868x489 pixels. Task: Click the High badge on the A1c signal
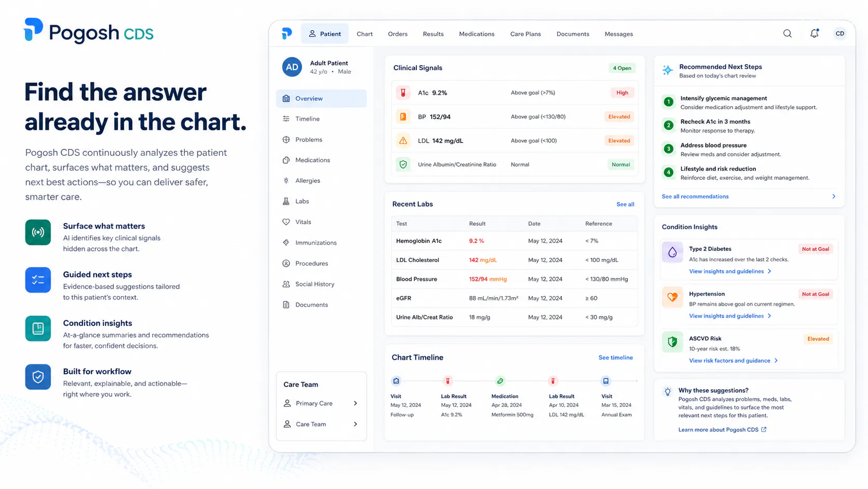(x=622, y=92)
